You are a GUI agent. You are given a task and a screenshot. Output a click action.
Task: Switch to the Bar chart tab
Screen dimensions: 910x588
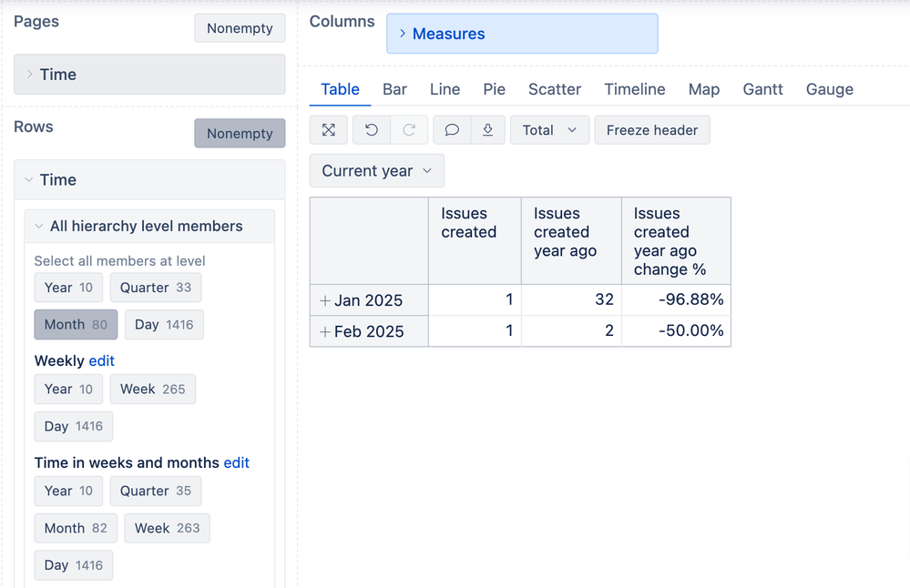click(x=394, y=89)
